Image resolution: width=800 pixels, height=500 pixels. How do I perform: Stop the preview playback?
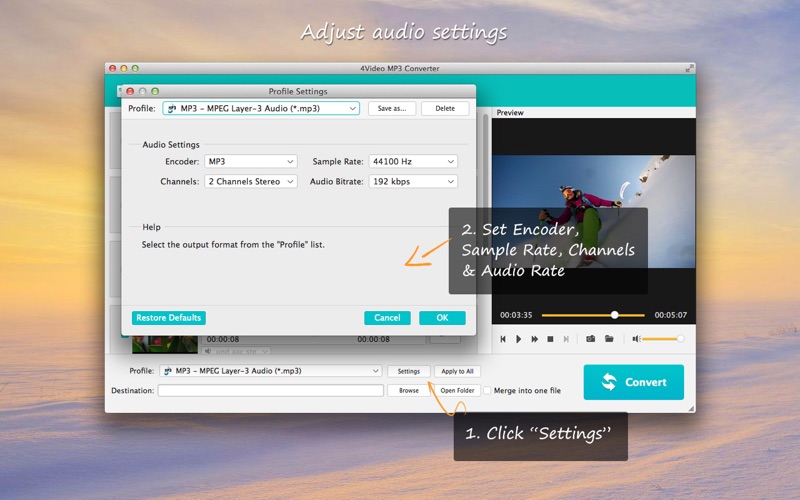[x=550, y=339]
